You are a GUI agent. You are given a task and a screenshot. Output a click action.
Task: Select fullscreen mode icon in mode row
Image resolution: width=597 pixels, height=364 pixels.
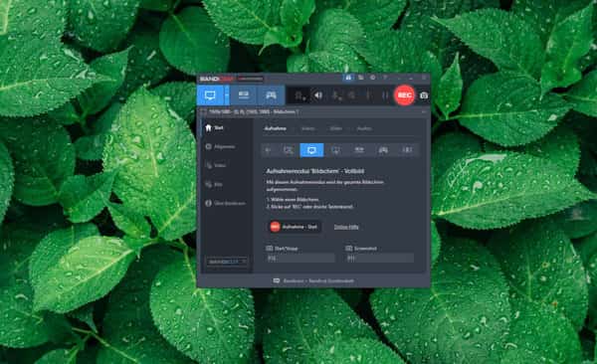[311, 150]
